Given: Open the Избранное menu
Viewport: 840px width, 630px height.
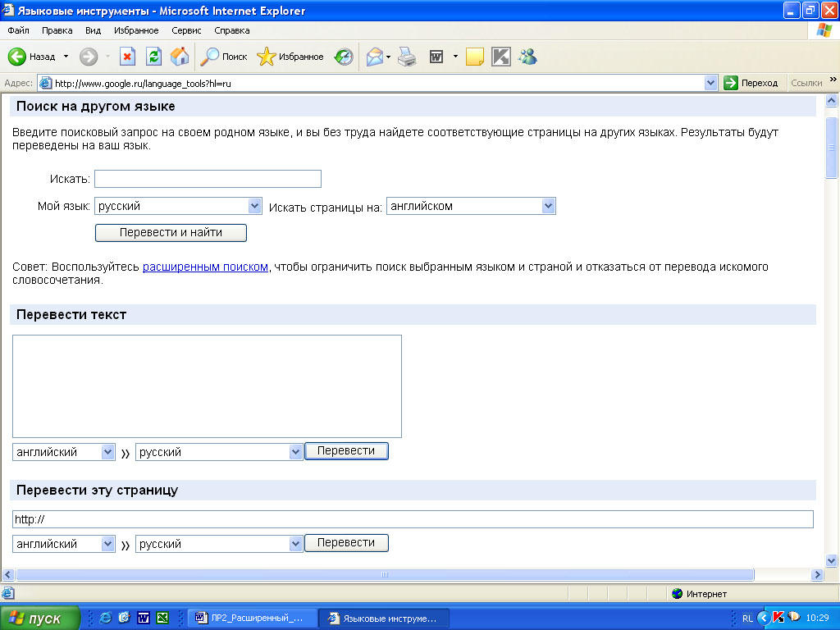Looking at the screenshot, I should point(136,30).
